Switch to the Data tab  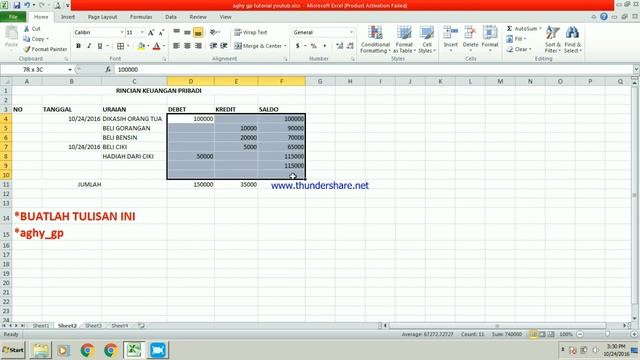(x=171, y=17)
